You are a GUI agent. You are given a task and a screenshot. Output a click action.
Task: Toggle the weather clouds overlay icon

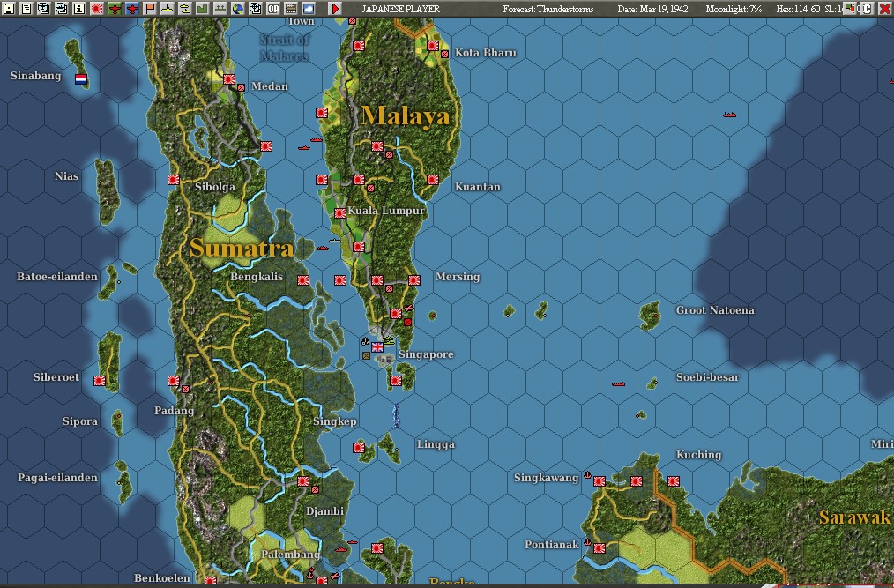tap(309, 9)
